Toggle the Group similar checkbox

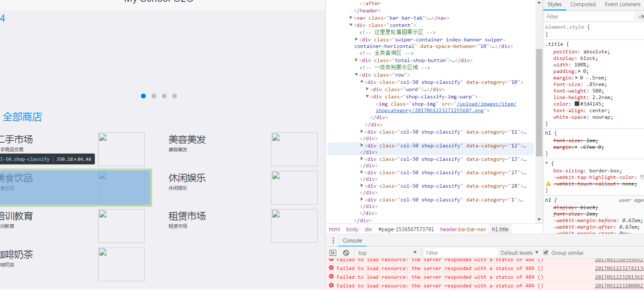(546, 253)
